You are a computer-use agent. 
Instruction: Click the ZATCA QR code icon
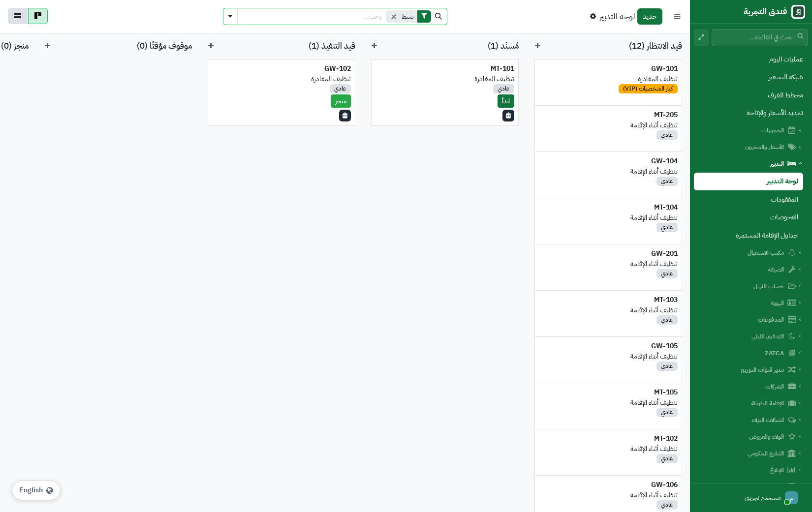tap(792, 353)
